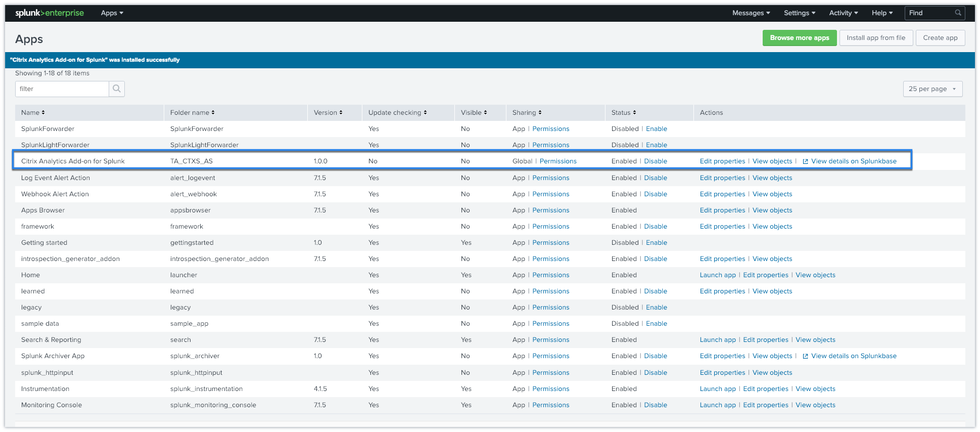Sort by the Status column
Screen dimensions: 980x432
coord(624,112)
